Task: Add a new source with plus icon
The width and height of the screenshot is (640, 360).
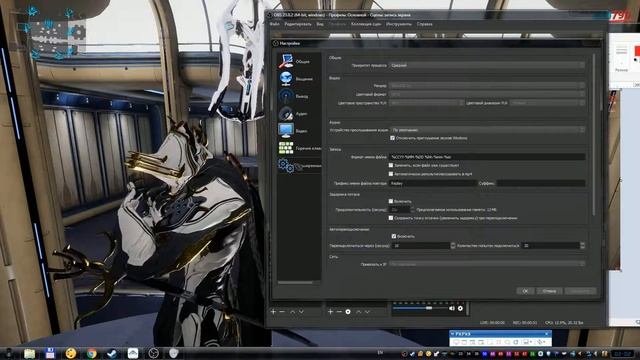Action: [331, 312]
